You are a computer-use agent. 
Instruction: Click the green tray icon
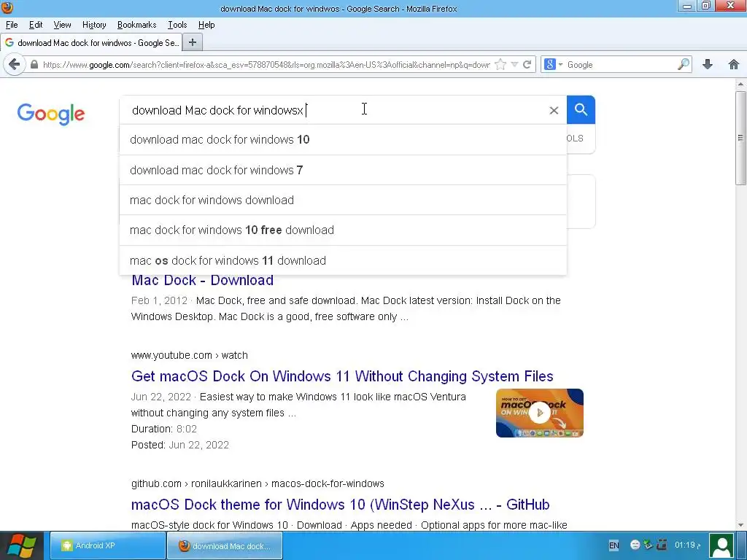point(648,544)
